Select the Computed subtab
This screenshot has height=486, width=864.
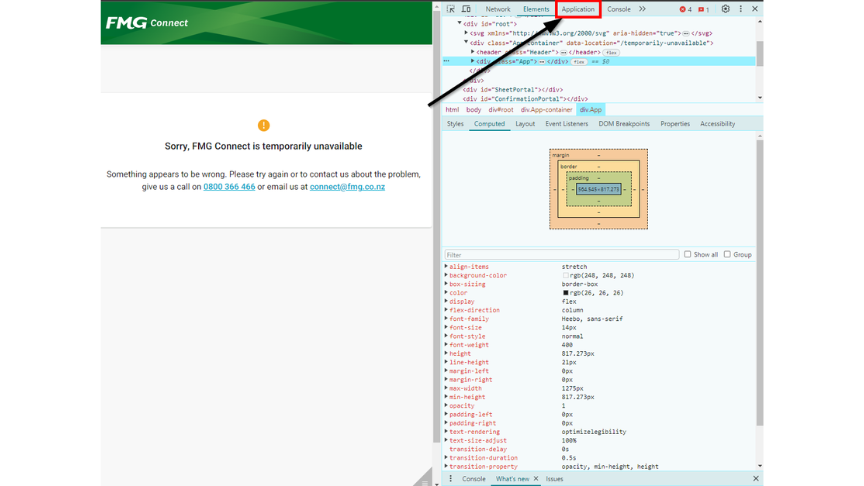click(489, 124)
